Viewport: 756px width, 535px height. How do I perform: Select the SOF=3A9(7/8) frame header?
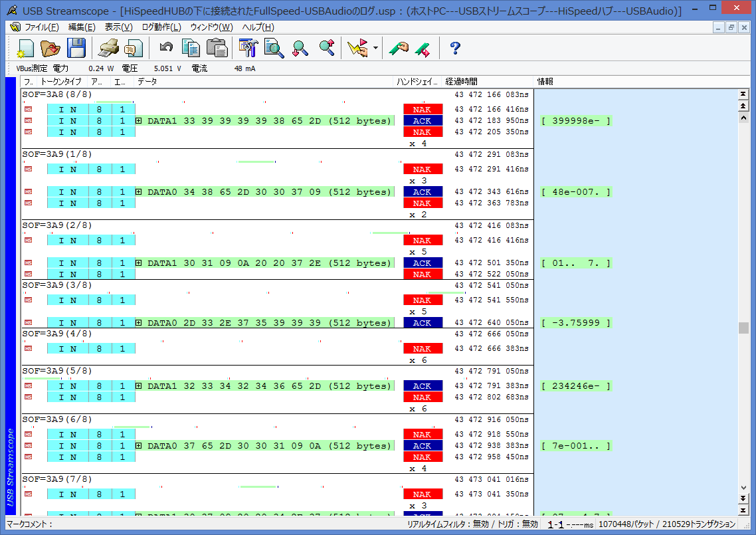[57, 480]
